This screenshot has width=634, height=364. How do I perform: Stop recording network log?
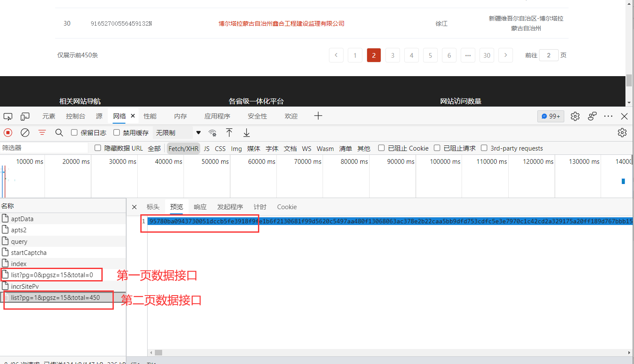[x=8, y=133]
